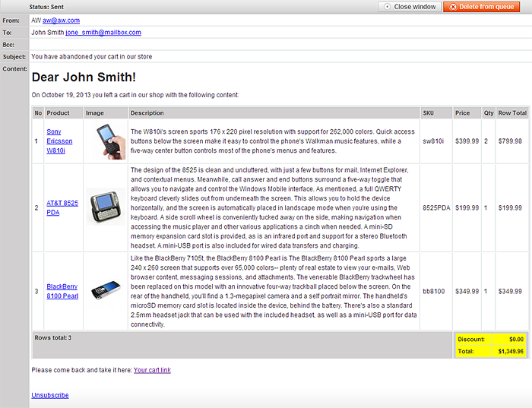Open jone_smith@mailbox.com recipient link
Screen dimensions: 532x408
(x=103, y=33)
